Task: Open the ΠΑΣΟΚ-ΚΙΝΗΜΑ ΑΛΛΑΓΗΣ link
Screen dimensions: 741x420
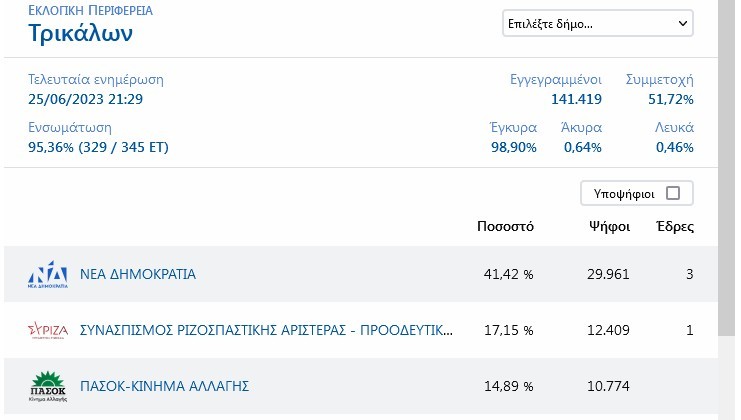Action: tap(164, 386)
